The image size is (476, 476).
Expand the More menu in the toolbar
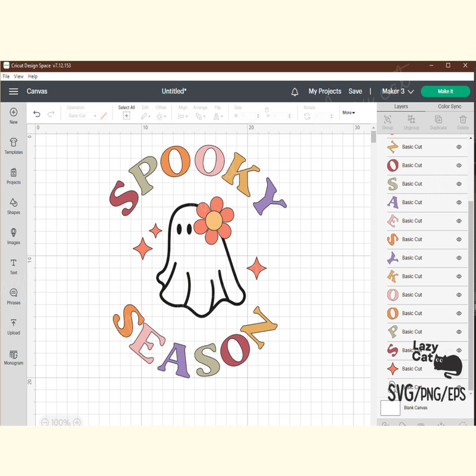(348, 112)
